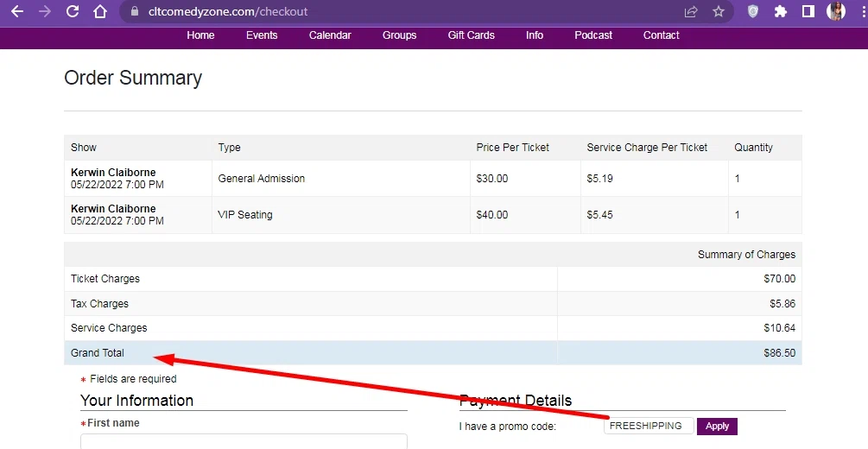The width and height of the screenshot is (868, 449).
Task: Open the Podcast nav item
Action: pos(593,35)
